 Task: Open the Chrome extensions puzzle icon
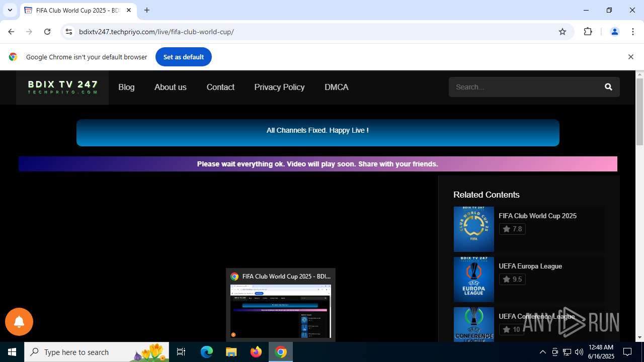588,32
